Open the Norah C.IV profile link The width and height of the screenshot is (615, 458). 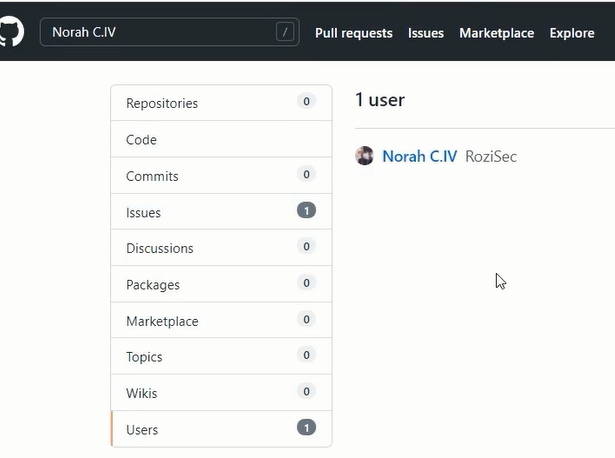[x=419, y=156]
